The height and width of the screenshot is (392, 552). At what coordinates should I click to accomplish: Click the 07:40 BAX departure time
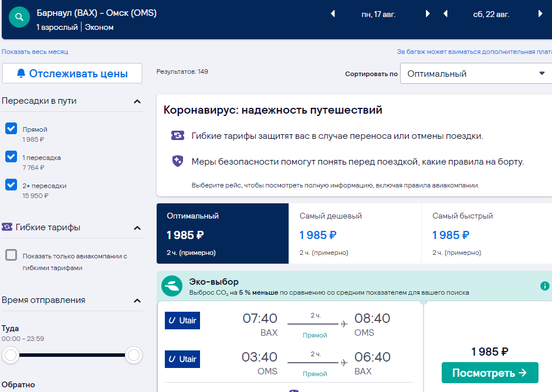click(x=260, y=318)
